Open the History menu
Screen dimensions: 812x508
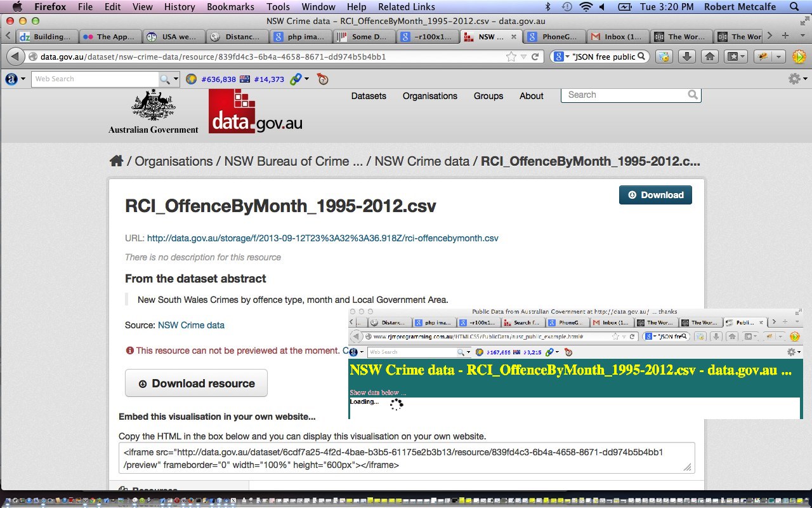[x=180, y=7]
